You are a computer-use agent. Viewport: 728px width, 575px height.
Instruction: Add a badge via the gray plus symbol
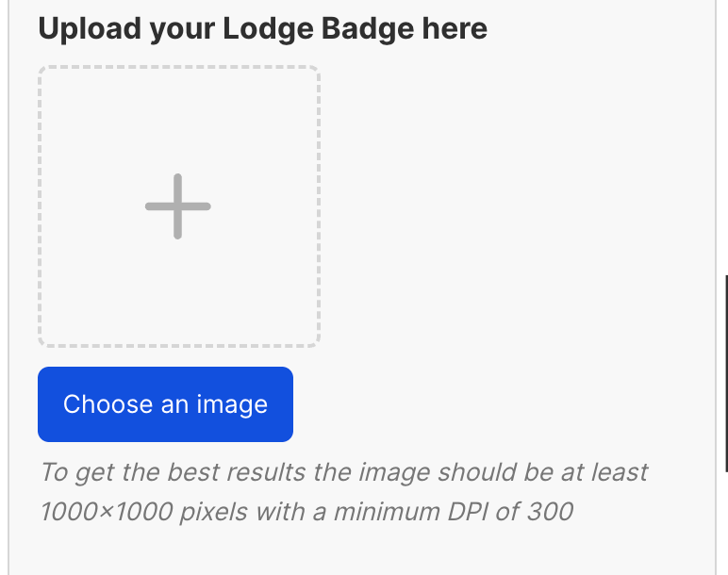(x=178, y=206)
